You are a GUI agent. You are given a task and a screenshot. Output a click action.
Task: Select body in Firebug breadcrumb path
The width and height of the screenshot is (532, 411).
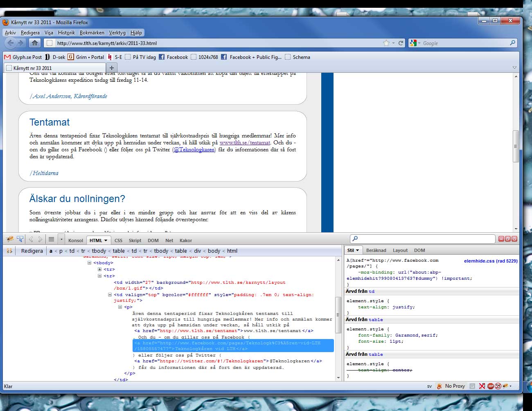point(214,251)
